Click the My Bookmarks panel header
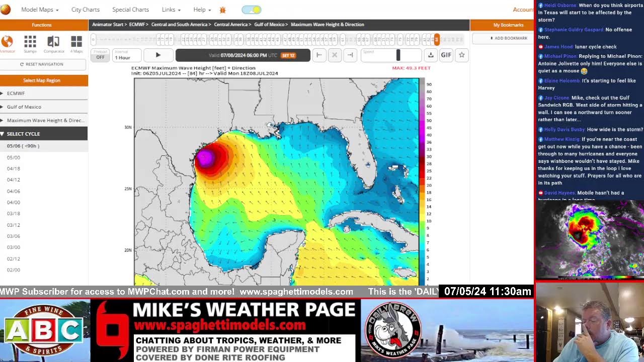Viewport: 644px width, 362px height. (509, 25)
